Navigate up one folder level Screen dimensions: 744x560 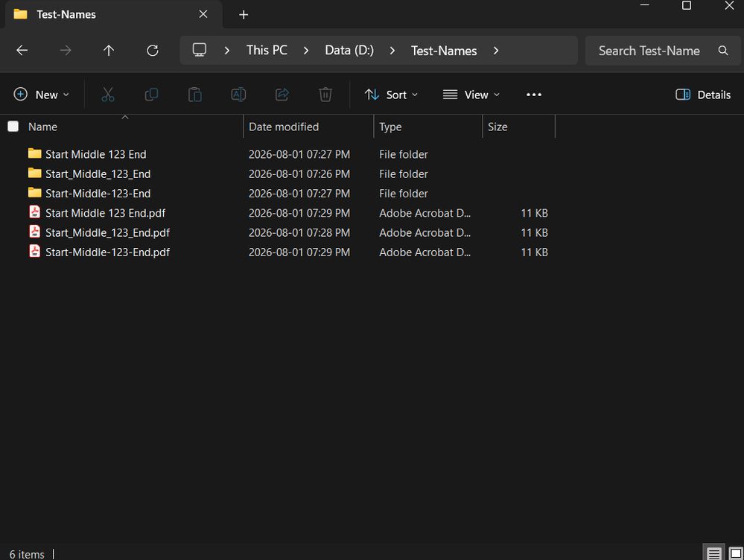[x=109, y=51]
